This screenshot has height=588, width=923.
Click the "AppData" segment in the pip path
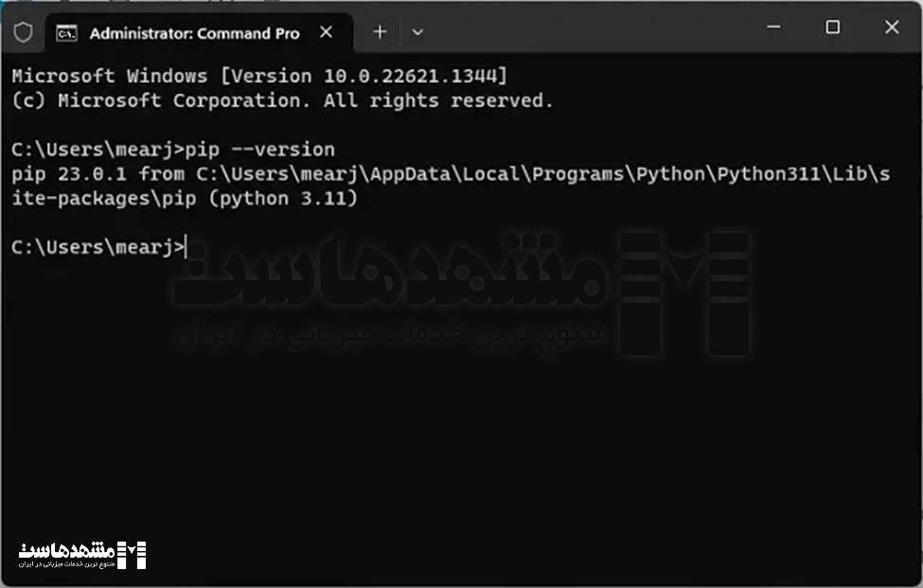tap(410, 174)
